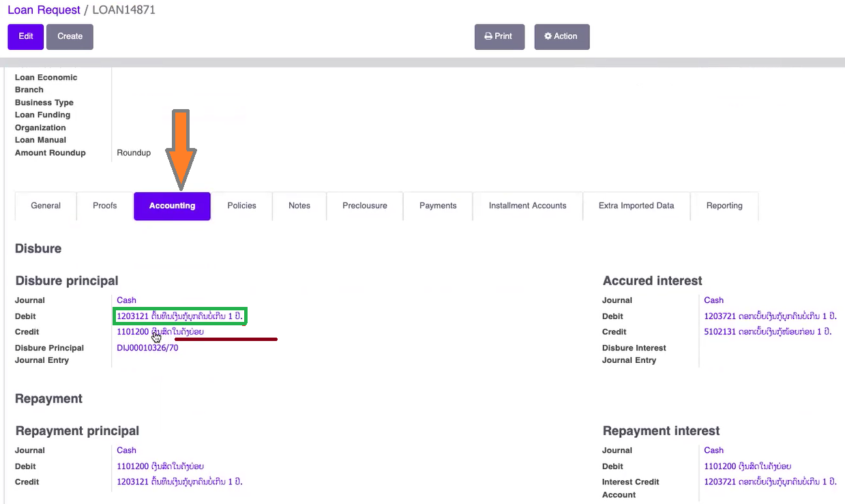Viewport: 845px width, 504px height.
Task: Open the Action gear menu
Action: tap(561, 37)
